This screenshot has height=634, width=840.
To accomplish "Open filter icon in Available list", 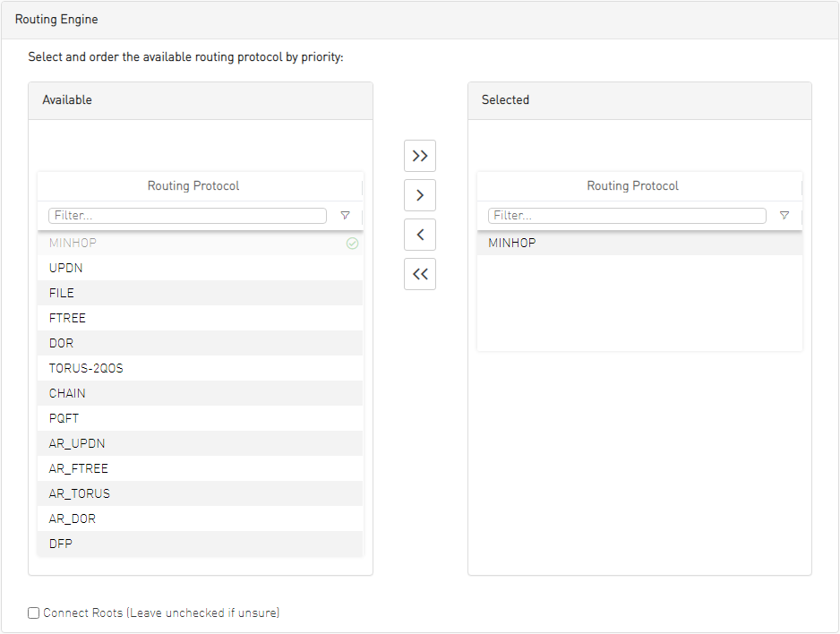I will pos(345,216).
